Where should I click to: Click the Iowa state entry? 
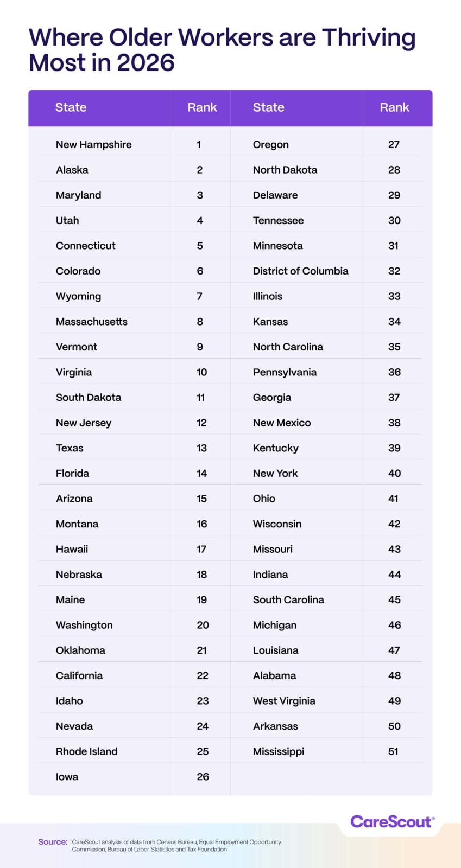click(x=67, y=777)
